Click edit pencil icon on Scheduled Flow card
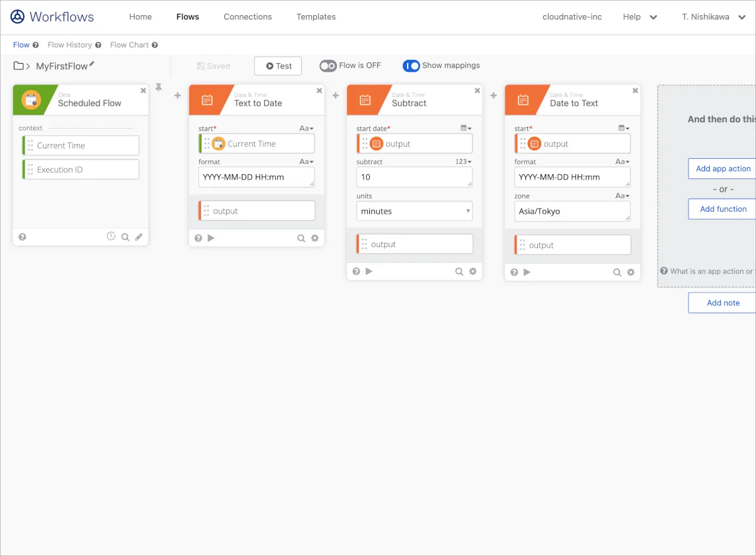Viewport: 756px width, 556px height. click(139, 237)
